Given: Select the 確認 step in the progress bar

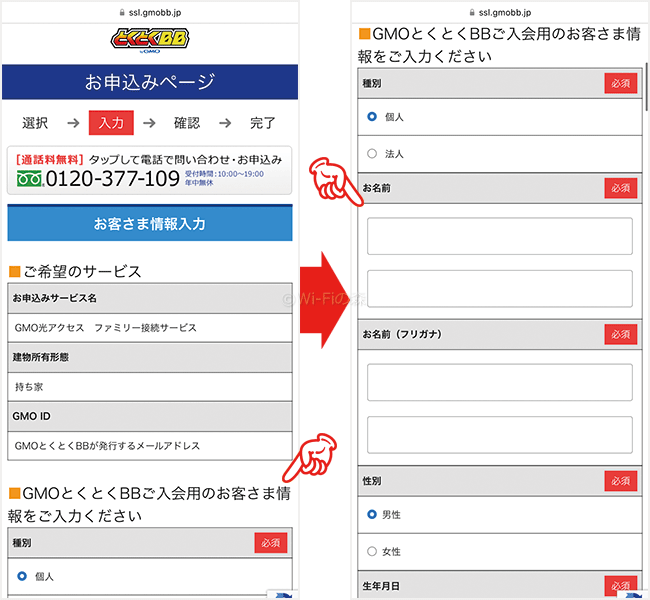Looking at the screenshot, I should click(x=187, y=123).
